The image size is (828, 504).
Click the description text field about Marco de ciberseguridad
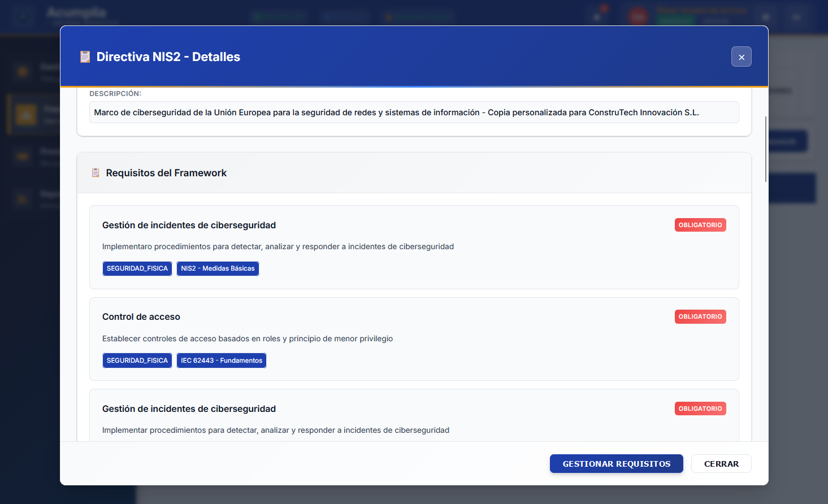(x=414, y=112)
